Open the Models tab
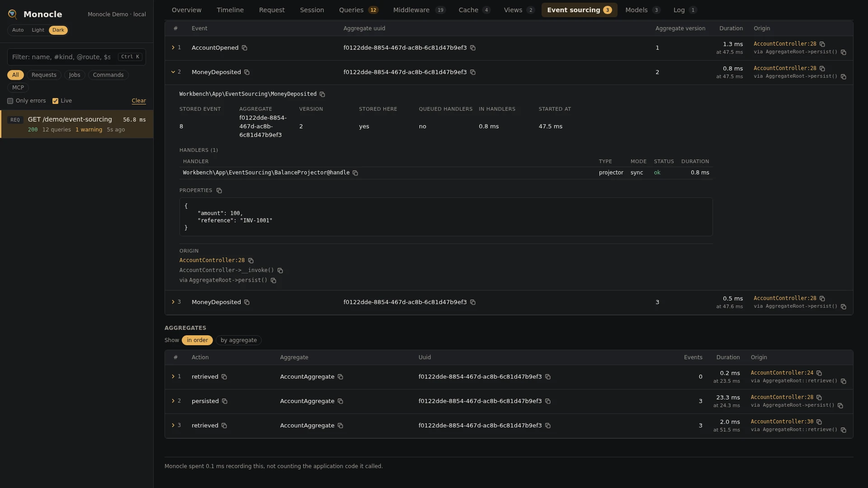The width and height of the screenshot is (868, 488). click(x=642, y=10)
